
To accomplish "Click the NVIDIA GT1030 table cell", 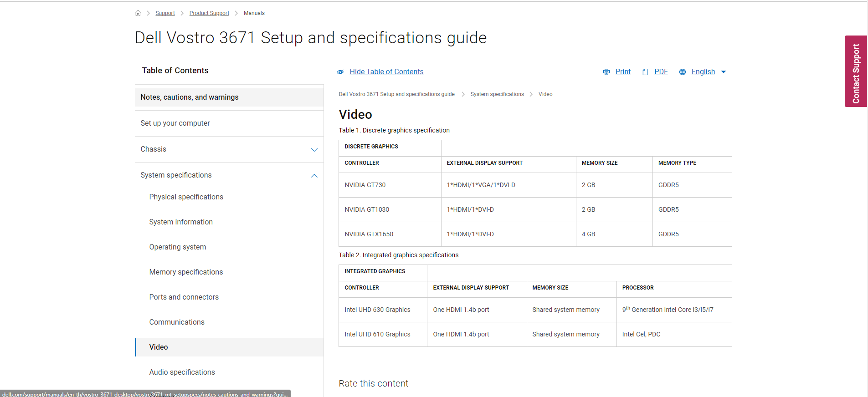I will point(390,210).
